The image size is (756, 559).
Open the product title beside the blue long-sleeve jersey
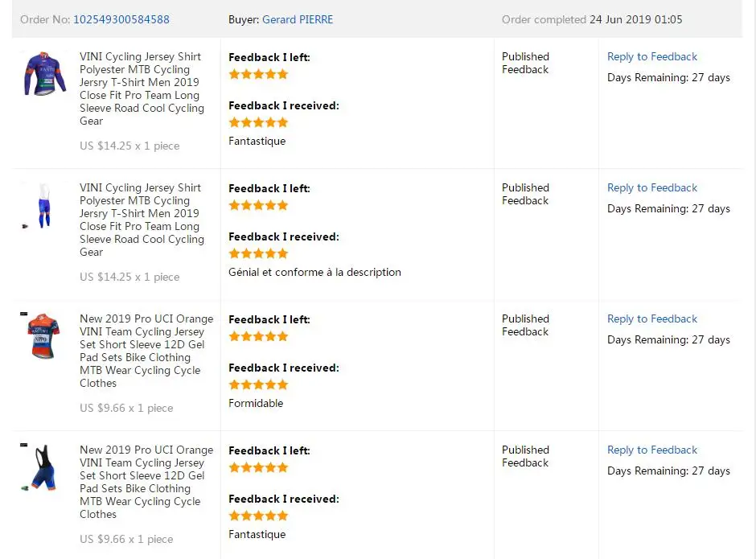(142, 88)
